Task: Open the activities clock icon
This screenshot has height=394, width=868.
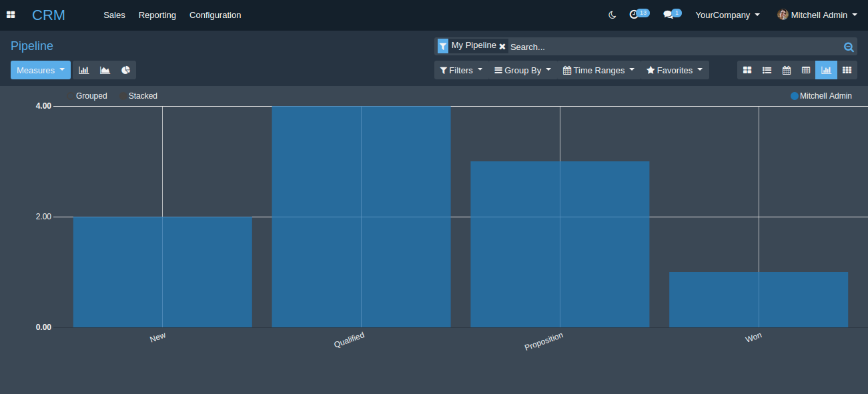Action: 634,15
